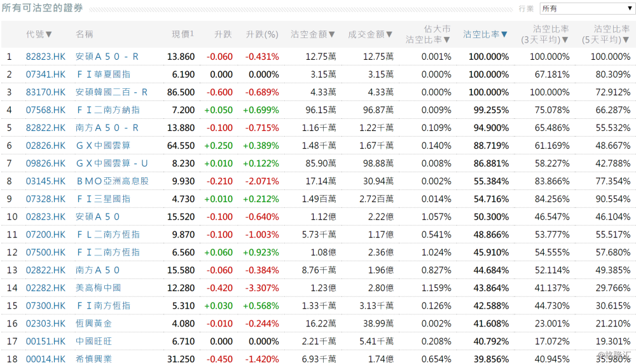Click the 安碩韓國二百-R name link
Image resolution: width=636 pixels, height=364 pixels.
[111, 92]
